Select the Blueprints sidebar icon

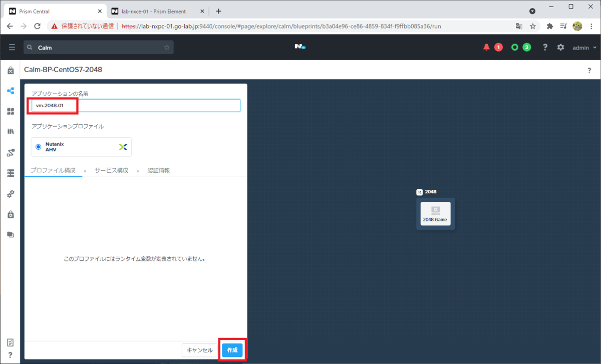(11, 91)
